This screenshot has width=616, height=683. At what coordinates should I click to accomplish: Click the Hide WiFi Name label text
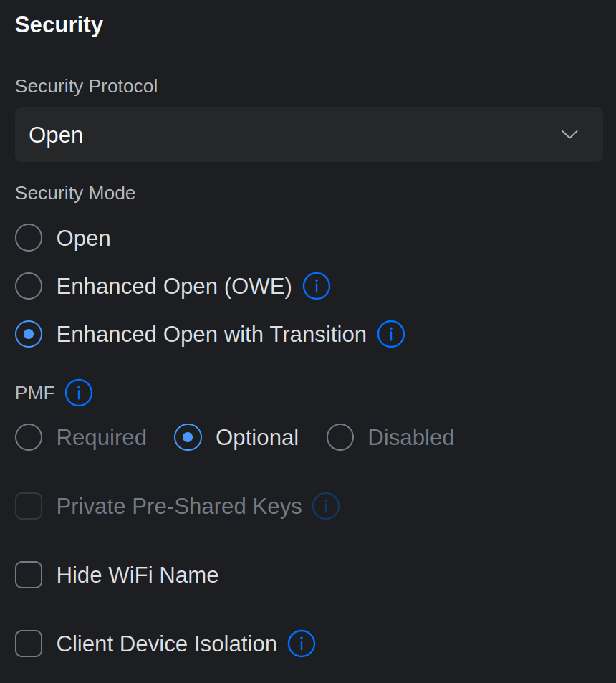click(138, 575)
